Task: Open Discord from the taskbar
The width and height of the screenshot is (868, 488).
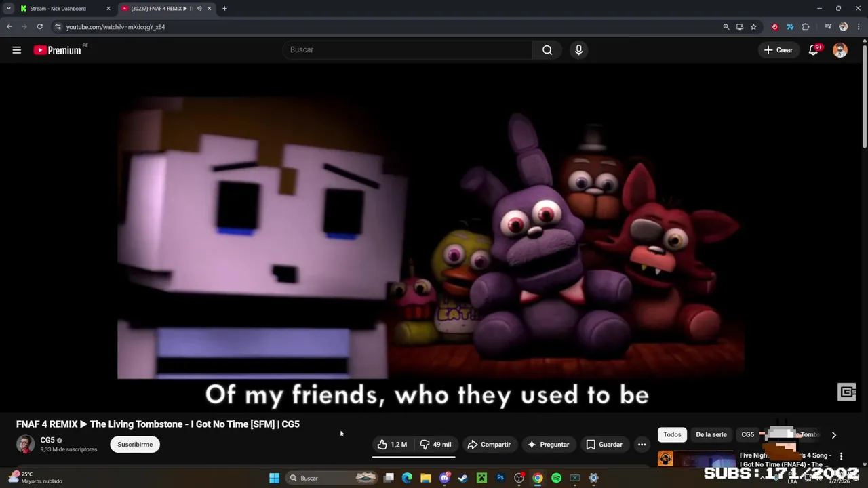Action: click(445, 478)
